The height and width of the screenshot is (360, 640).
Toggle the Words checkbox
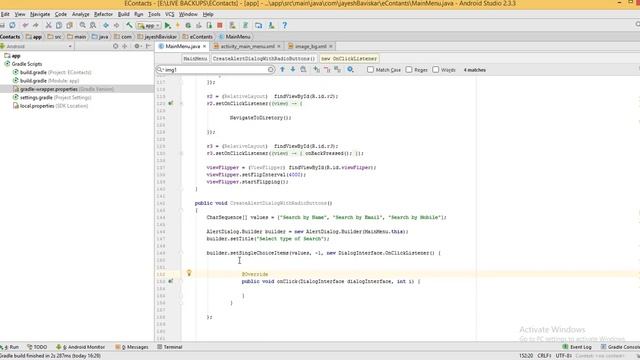(436, 70)
